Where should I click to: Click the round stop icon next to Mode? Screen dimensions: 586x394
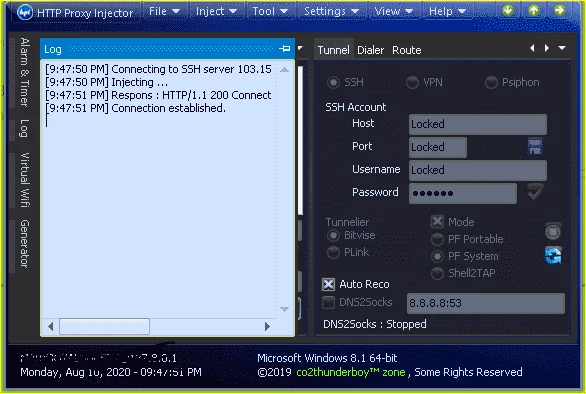[553, 232]
